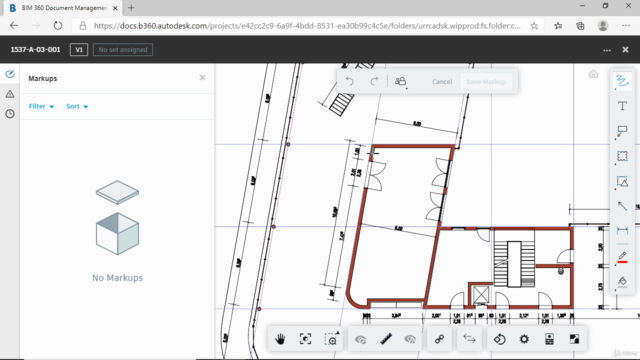The width and height of the screenshot is (640, 360).
Task: Toggle the second visibility eye icon
Action: click(410, 339)
